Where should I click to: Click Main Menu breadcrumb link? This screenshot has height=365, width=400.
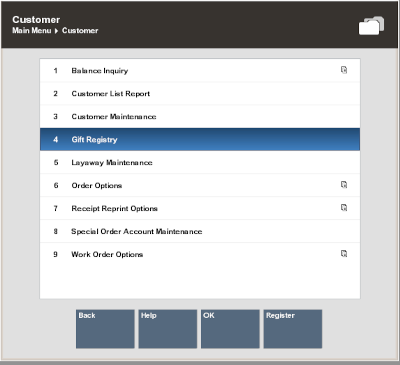(32, 30)
